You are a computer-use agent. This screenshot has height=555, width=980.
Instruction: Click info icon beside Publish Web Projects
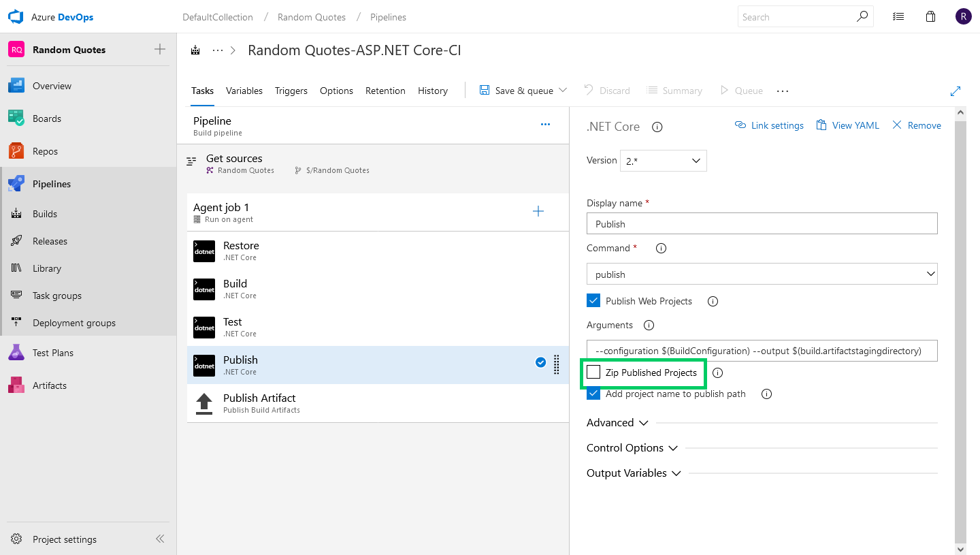(713, 301)
